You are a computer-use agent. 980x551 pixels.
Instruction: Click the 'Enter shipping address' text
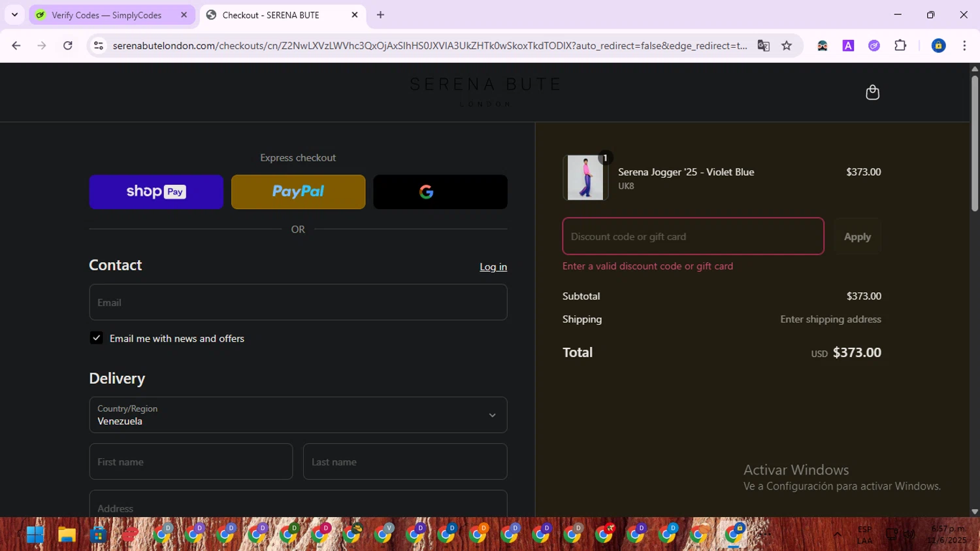tap(830, 319)
